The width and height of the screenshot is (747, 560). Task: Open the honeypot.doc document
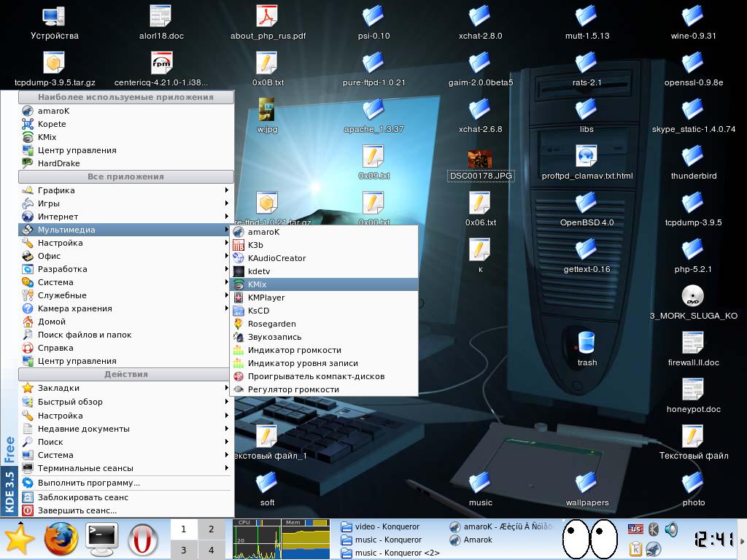693,396
